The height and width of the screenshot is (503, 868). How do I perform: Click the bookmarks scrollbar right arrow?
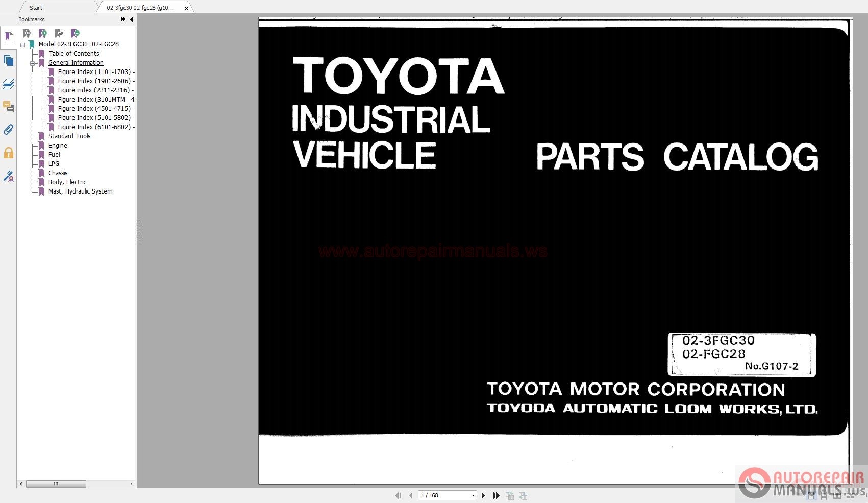tap(131, 484)
